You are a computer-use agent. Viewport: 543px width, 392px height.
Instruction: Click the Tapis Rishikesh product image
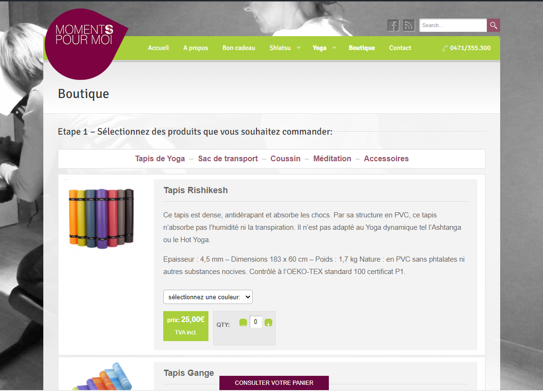pos(101,218)
